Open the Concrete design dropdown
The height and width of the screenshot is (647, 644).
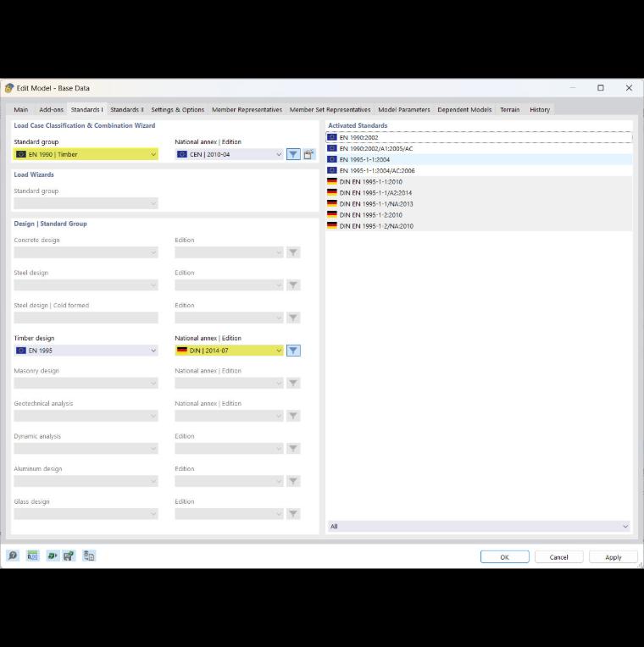point(86,252)
